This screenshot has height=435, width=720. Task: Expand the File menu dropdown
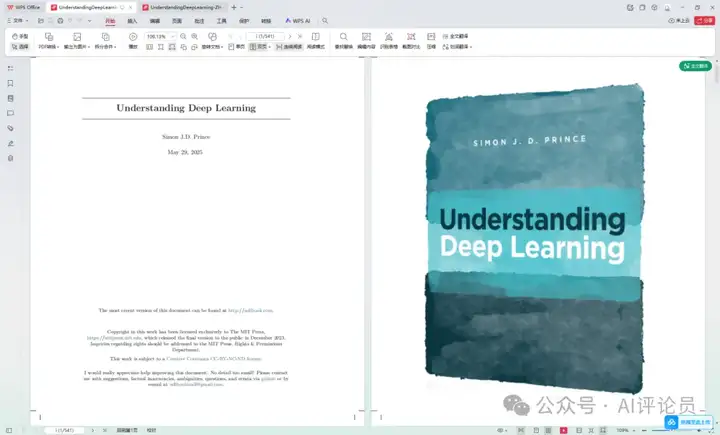[x=18, y=21]
